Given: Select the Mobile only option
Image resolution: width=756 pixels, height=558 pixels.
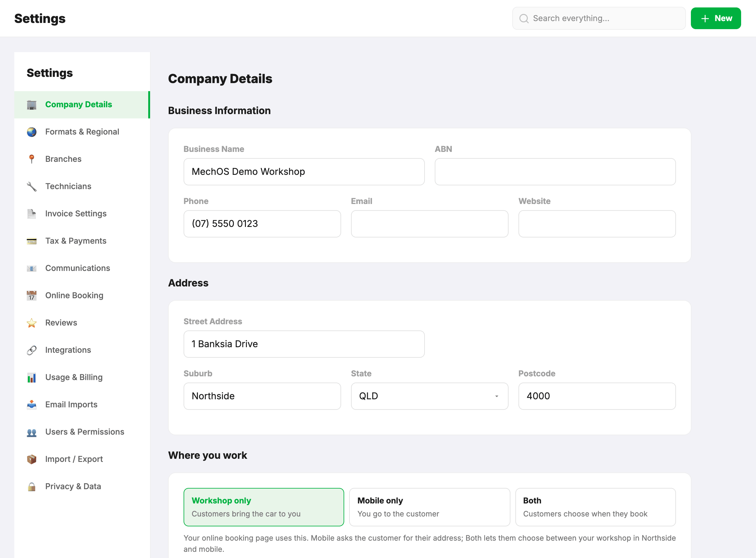Looking at the screenshot, I should (429, 507).
